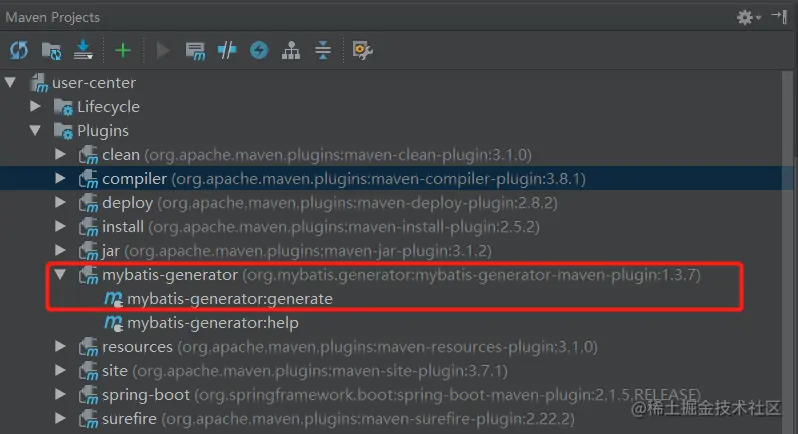Collapse the user-center project node

click(x=11, y=82)
